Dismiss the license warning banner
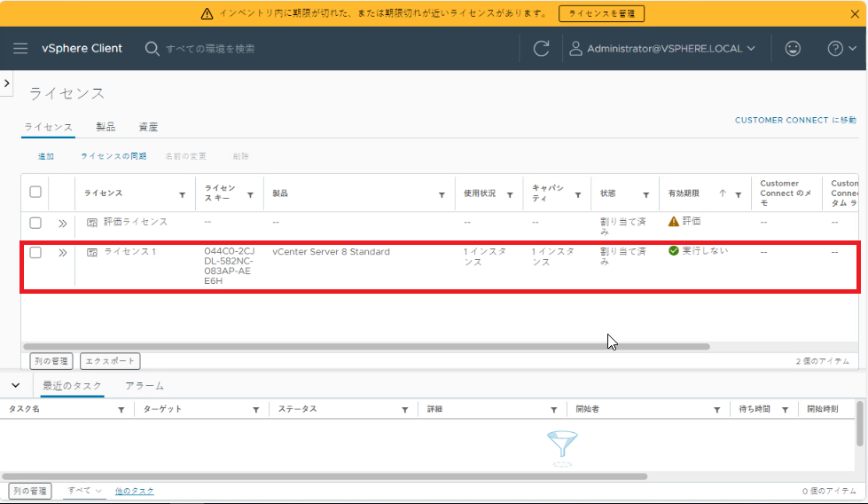Image resolution: width=868 pixels, height=504 pixels. pyautogui.click(x=855, y=14)
